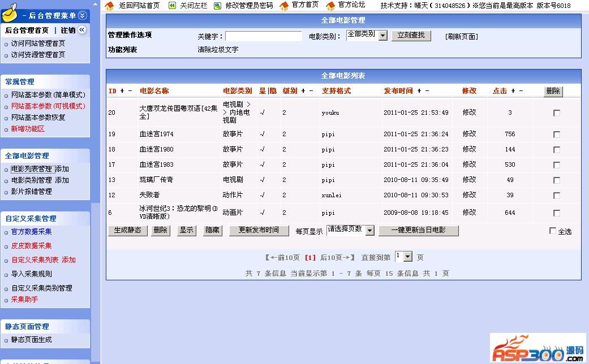Click the 刷新页面 link

click(x=462, y=36)
